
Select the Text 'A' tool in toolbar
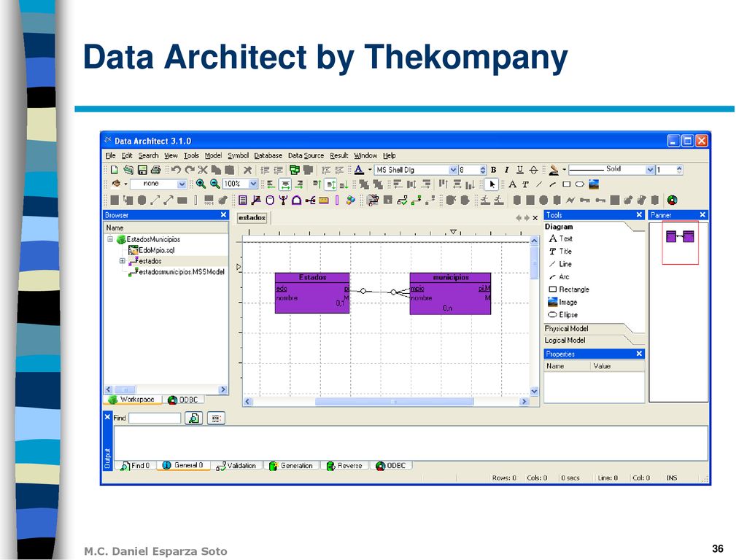(x=513, y=184)
